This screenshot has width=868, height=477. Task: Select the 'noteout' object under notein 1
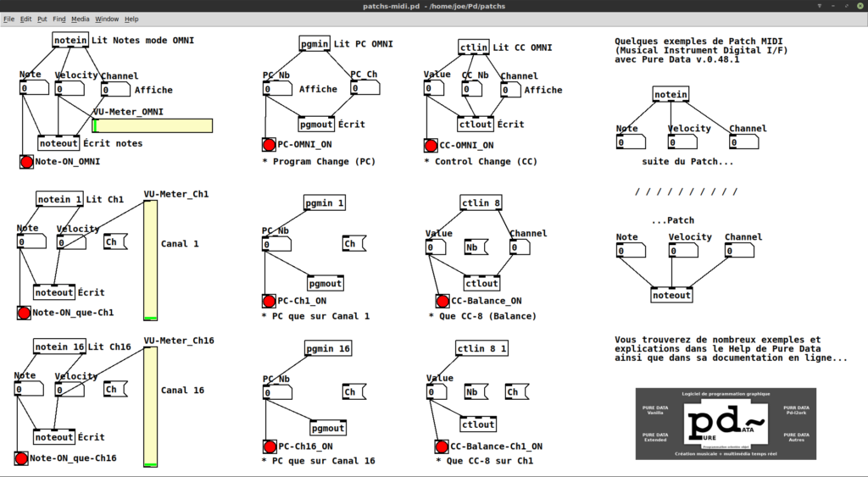click(x=54, y=292)
